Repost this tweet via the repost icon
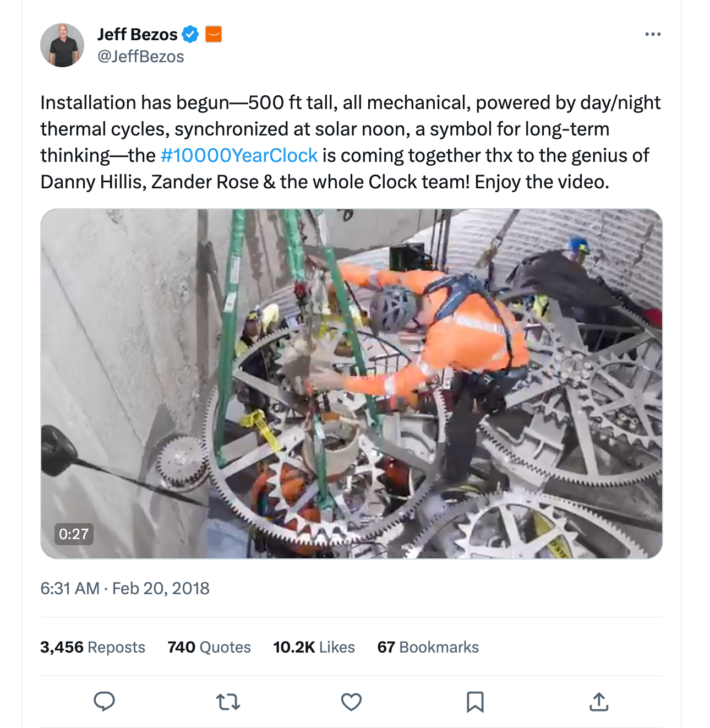710x728 pixels. [x=228, y=702]
